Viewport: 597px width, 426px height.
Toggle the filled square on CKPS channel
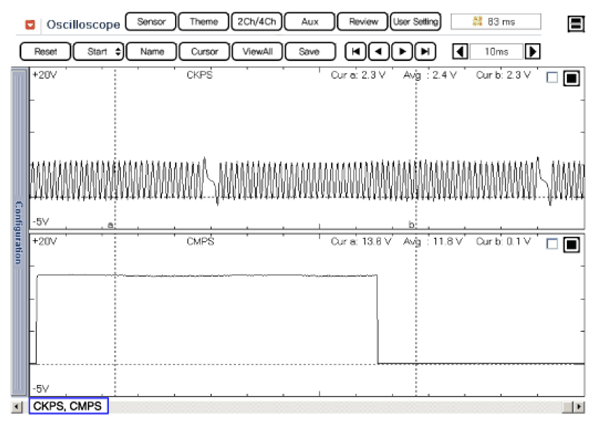click(x=571, y=78)
